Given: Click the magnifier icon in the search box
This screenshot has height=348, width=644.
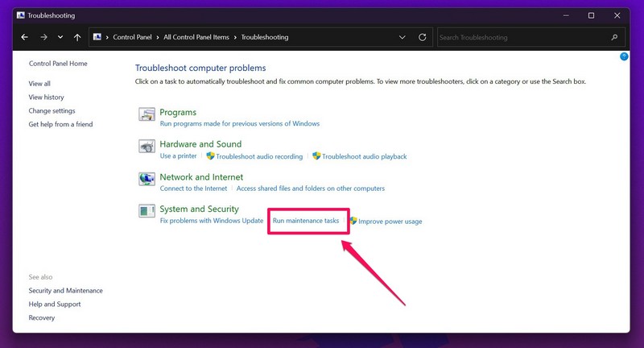Looking at the screenshot, I should (614, 37).
